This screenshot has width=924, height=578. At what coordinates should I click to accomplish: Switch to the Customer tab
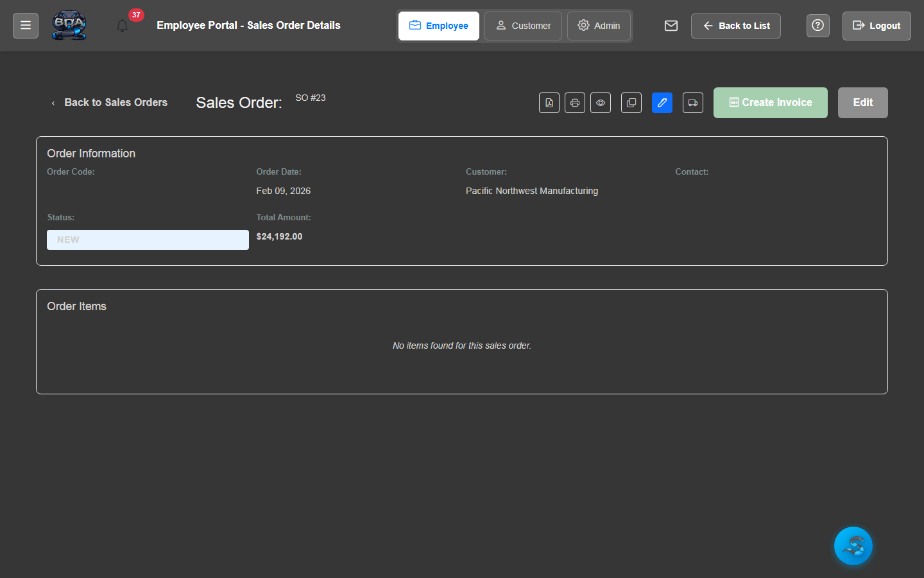(523, 26)
